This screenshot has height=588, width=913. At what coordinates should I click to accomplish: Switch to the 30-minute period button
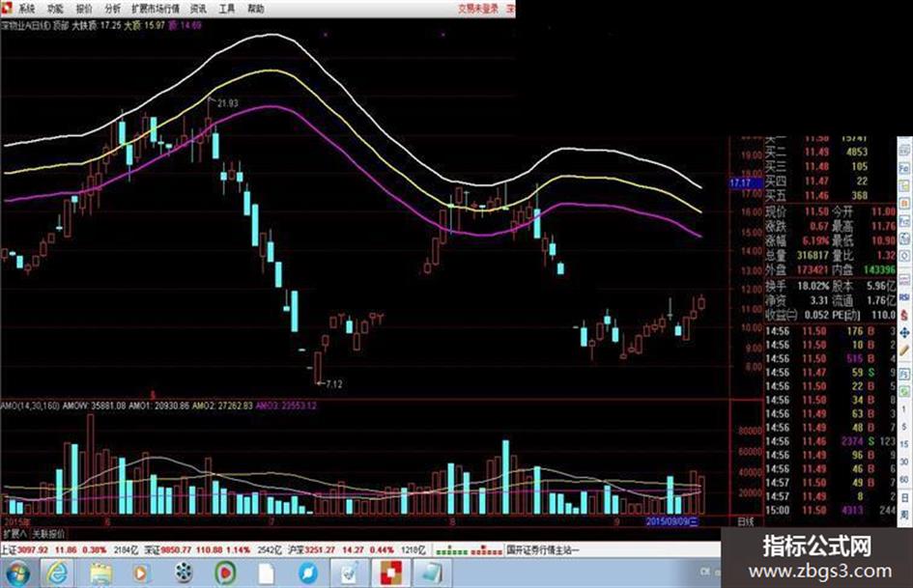tap(905, 462)
